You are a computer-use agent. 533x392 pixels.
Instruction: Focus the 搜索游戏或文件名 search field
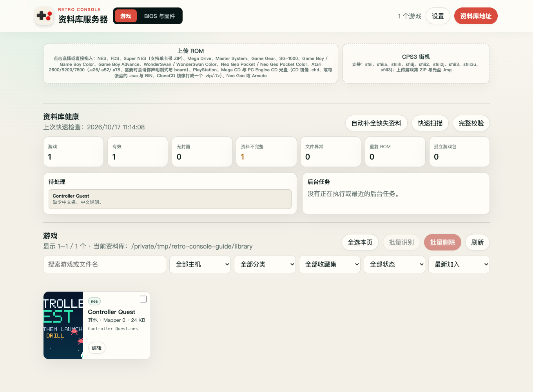[105, 264]
